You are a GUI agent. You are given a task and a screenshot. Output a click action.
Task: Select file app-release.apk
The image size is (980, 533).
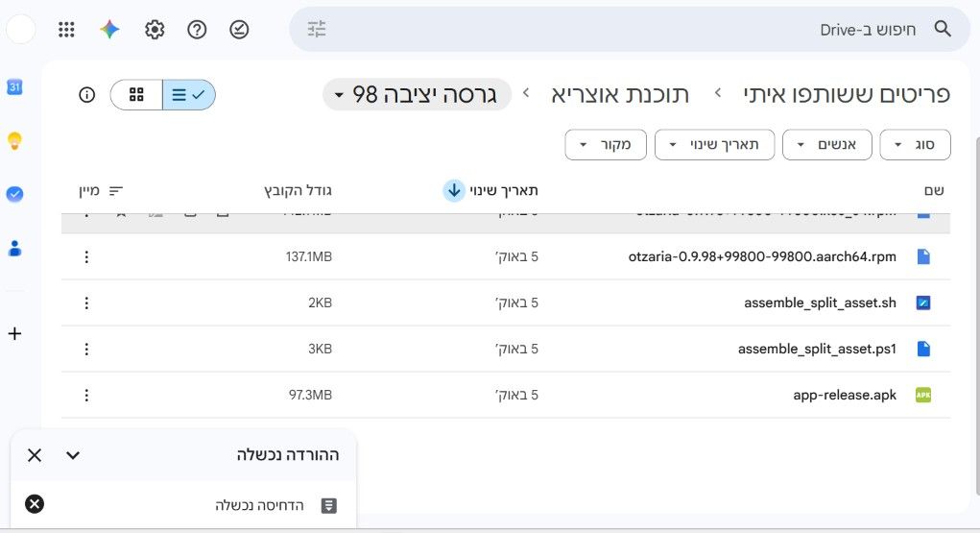tap(845, 395)
